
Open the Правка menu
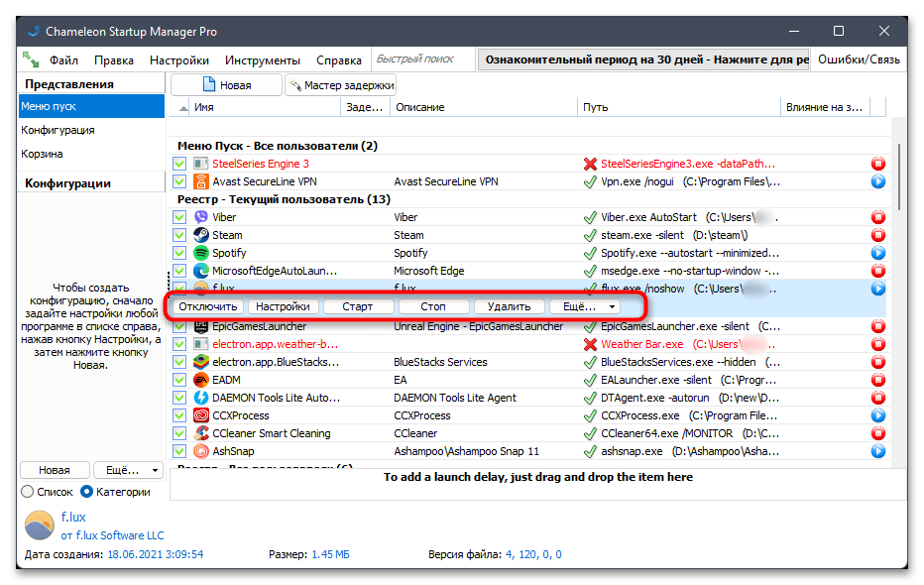coord(114,60)
